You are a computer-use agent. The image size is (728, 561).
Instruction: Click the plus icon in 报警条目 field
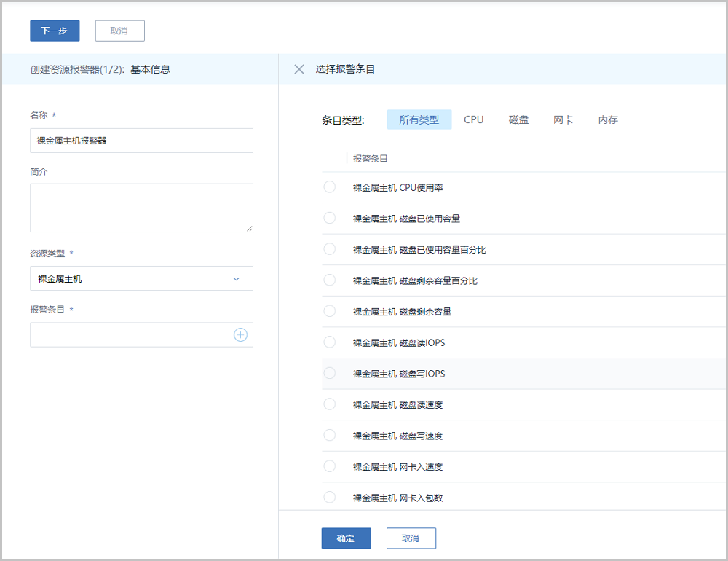coord(240,335)
